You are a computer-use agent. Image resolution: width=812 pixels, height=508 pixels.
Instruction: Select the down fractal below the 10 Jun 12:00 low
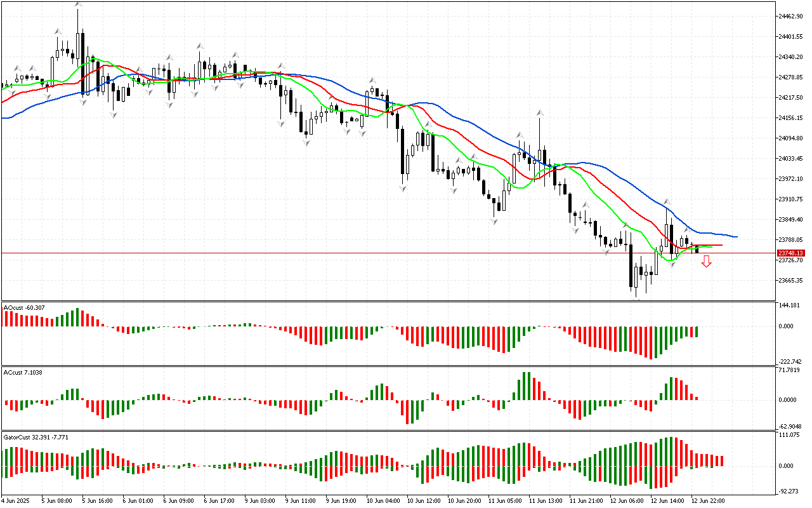point(403,189)
